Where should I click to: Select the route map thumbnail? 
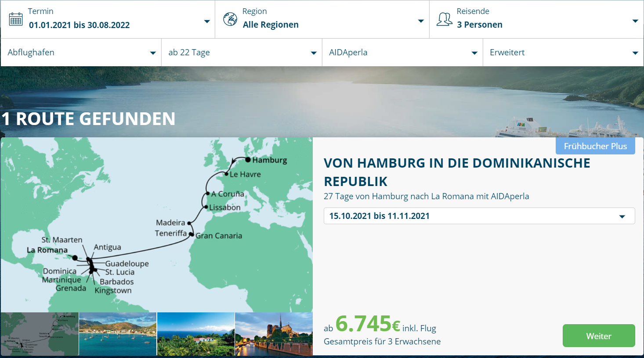tap(40, 334)
